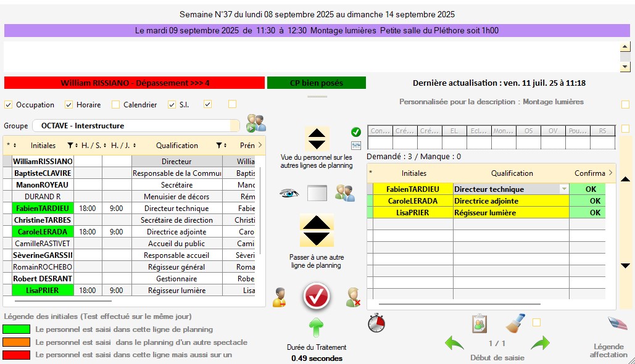Click the eye icon to view personnel
This screenshot has width=635, height=364.
tap(288, 193)
